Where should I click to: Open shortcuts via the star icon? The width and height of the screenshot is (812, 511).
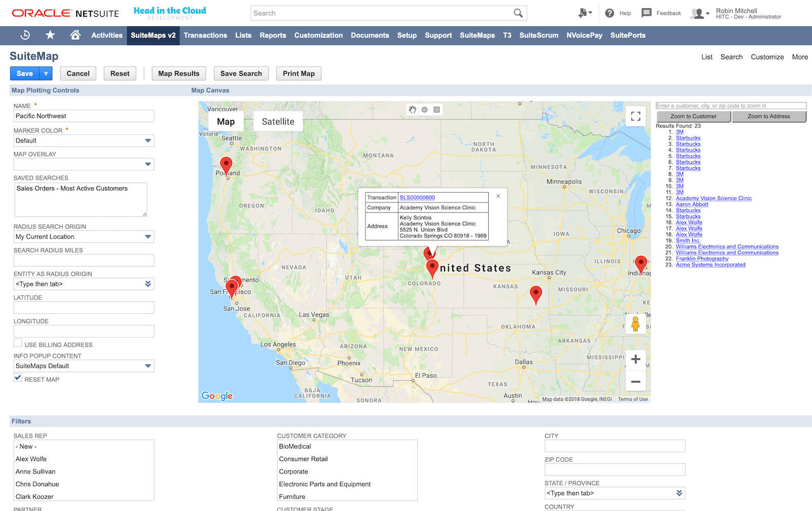tap(50, 35)
